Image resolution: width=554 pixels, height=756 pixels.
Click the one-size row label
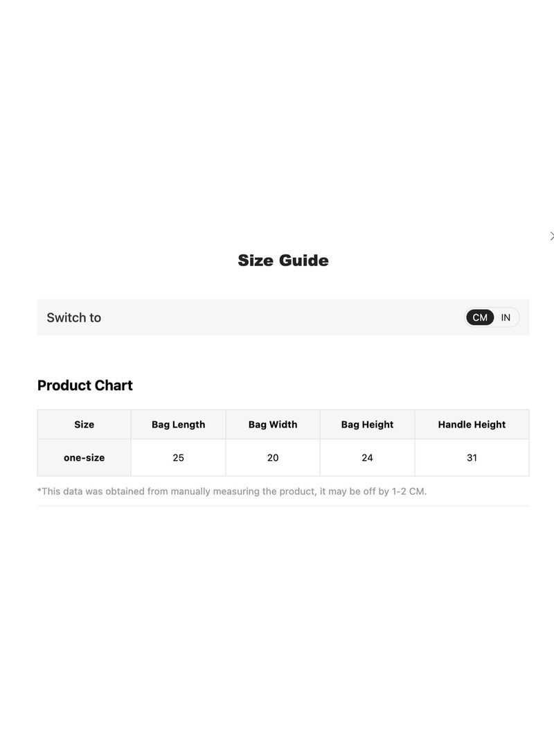84,457
